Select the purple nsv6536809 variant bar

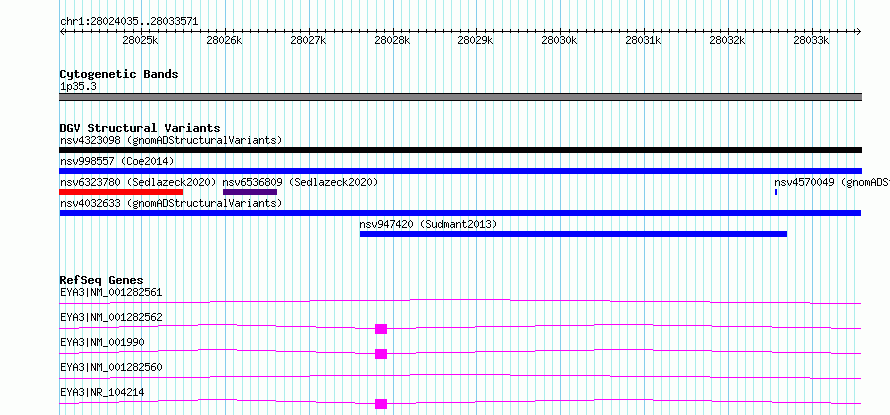pyautogui.click(x=250, y=192)
